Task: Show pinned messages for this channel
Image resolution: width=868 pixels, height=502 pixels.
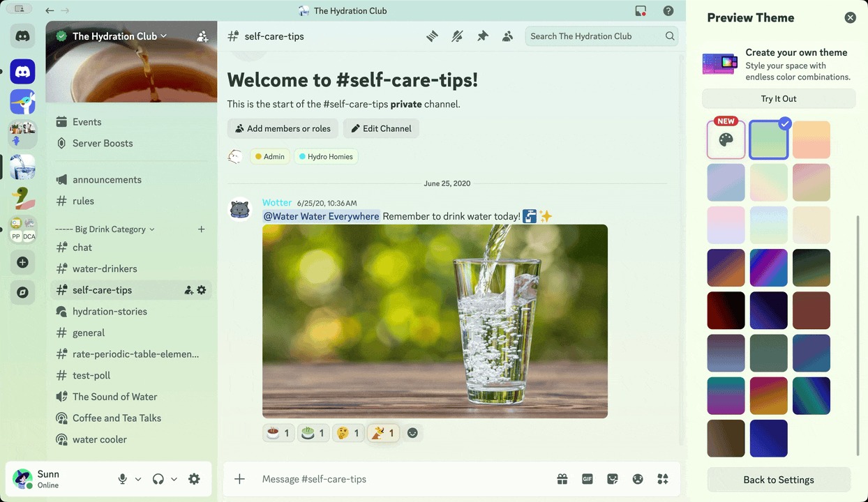Action: click(x=482, y=36)
